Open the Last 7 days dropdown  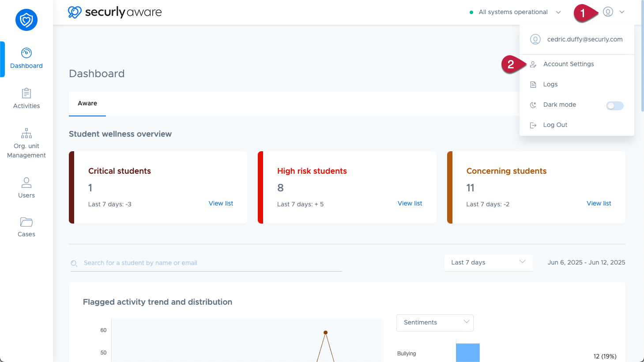[488, 262]
